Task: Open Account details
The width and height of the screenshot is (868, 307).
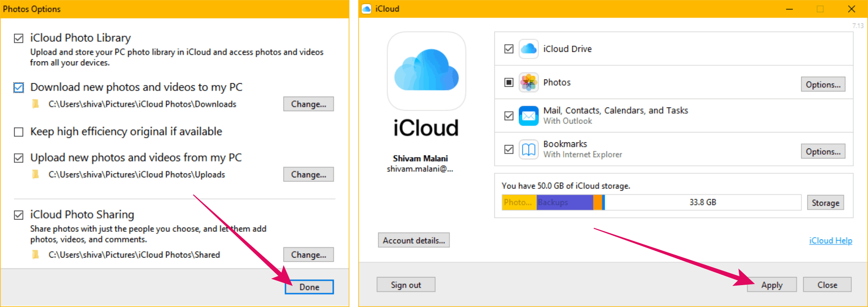Action: tap(414, 240)
